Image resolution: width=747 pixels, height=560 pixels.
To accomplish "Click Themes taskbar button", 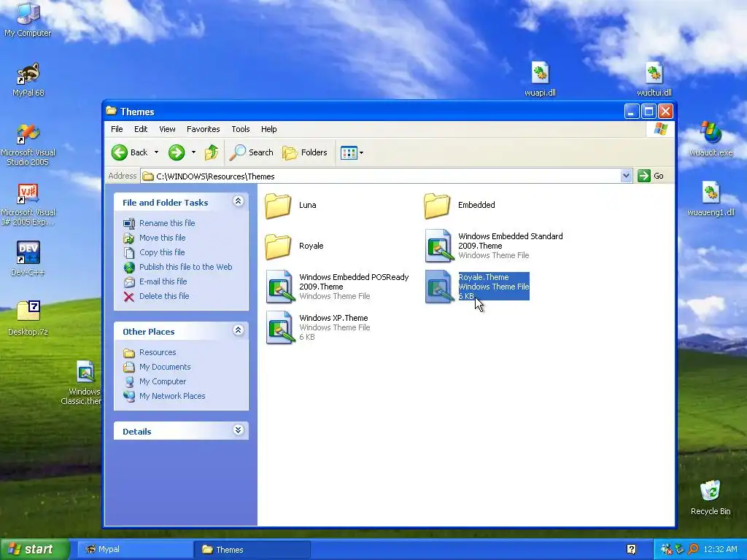I will 252,550.
